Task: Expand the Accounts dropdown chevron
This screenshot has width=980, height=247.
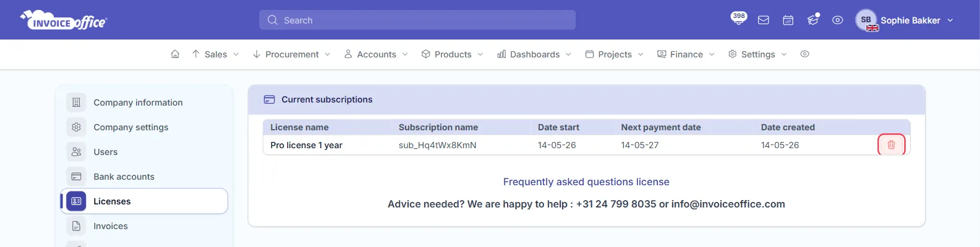Action: coord(405,54)
